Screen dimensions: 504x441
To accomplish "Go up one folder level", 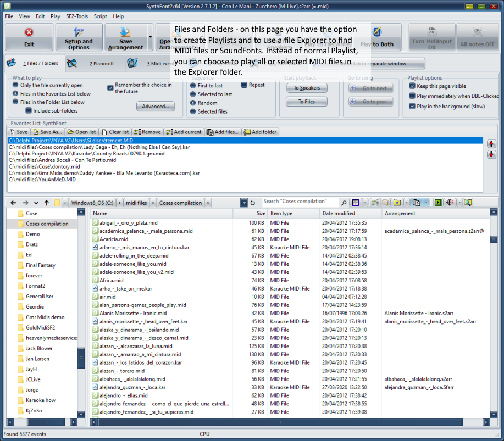I will click(47, 203).
